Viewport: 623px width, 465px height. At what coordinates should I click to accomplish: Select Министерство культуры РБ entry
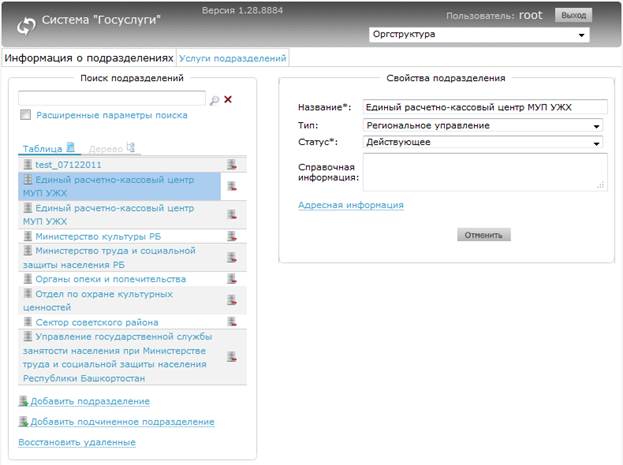tap(98, 236)
